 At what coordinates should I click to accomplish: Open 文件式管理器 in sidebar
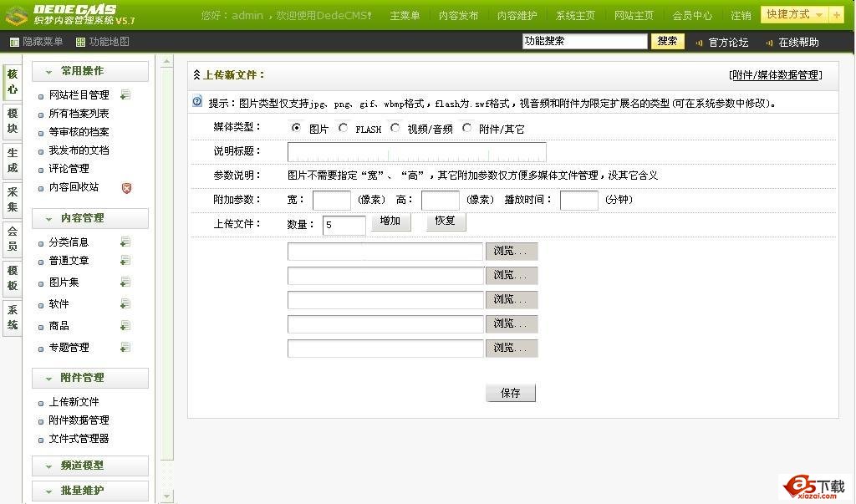click(79, 439)
